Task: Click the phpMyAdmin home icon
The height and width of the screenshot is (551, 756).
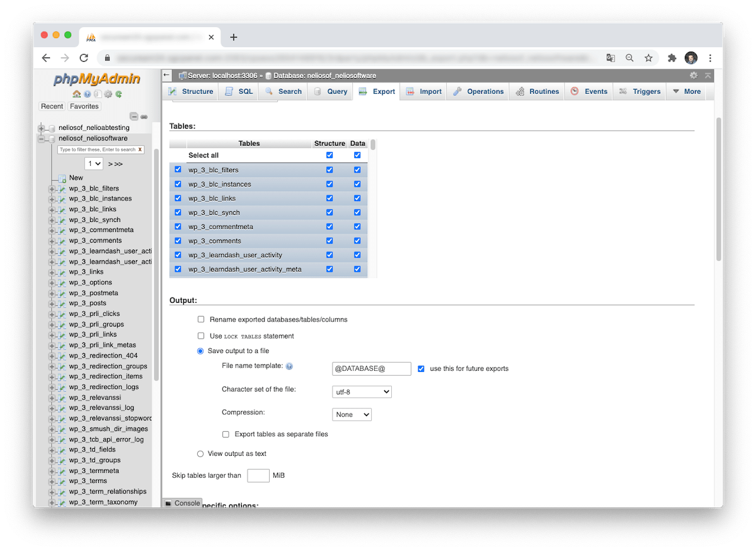Action: (x=77, y=95)
